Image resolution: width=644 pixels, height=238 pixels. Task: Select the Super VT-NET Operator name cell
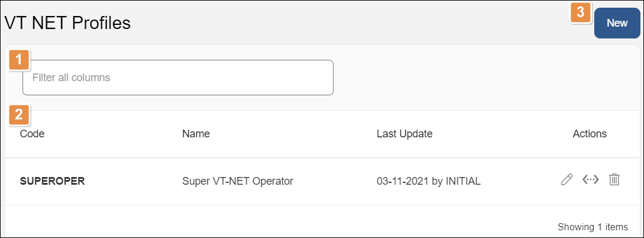(238, 181)
